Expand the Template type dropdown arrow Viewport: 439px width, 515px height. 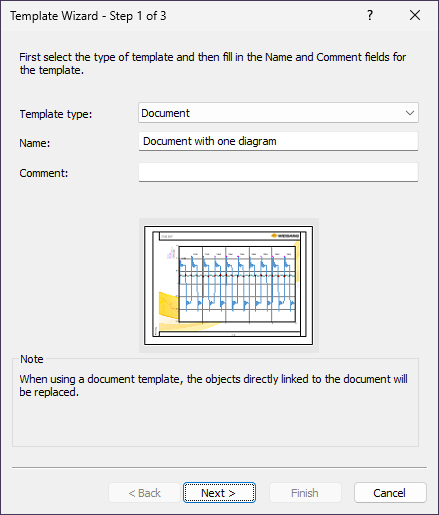(410, 113)
